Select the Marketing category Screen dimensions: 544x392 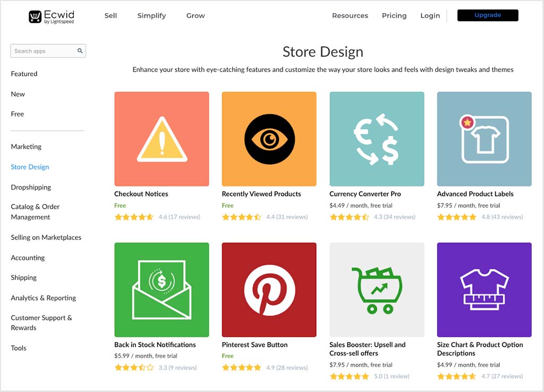coord(26,147)
